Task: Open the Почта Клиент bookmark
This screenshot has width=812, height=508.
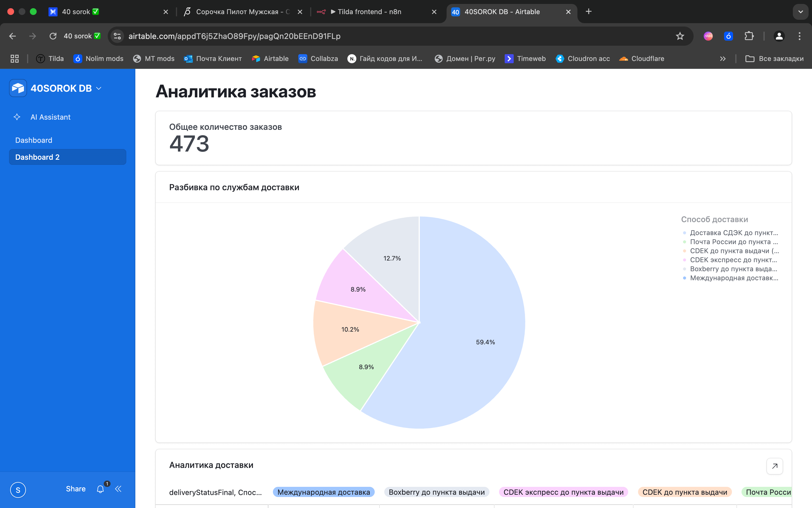Action: pos(213,58)
